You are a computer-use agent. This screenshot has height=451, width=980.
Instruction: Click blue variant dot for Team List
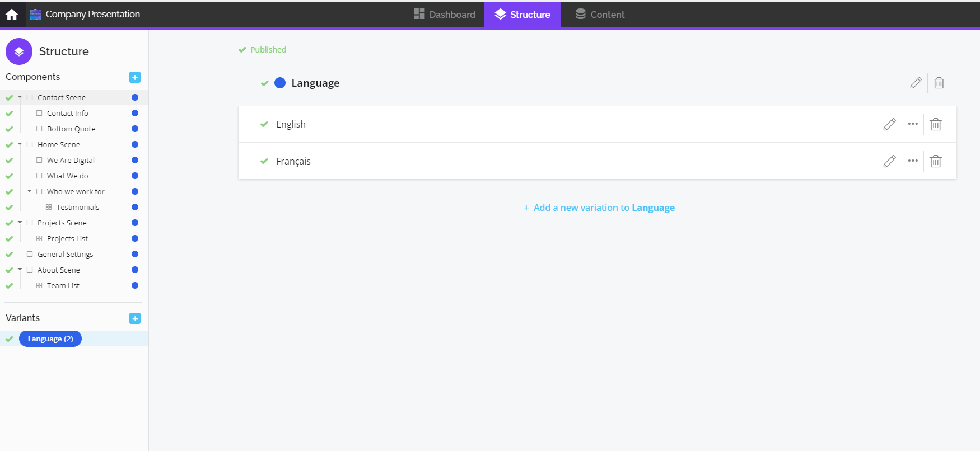click(135, 285)
